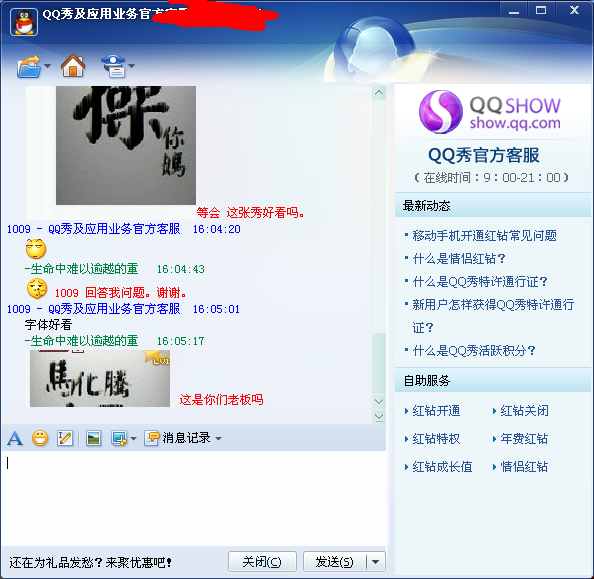Click the 关闭(C) button
Viewport: 594px width, 579px height.
click(x=262, y=562)
